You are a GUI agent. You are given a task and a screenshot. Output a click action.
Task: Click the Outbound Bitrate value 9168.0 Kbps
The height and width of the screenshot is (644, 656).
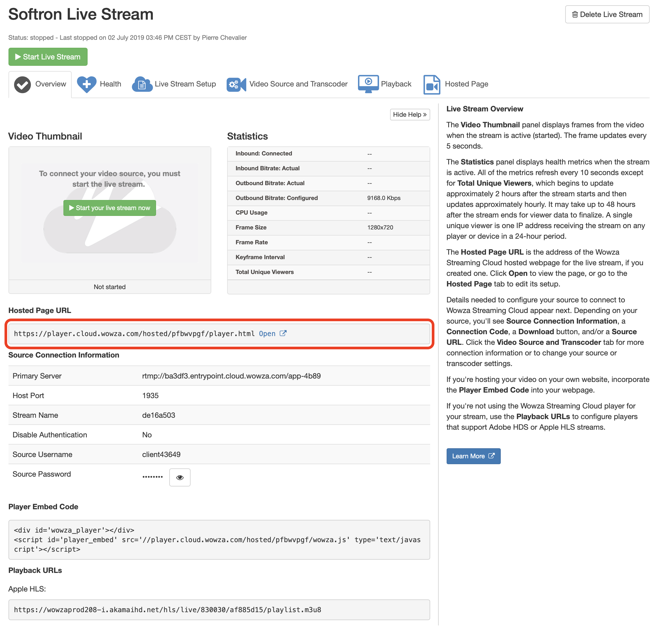click(384, 198)
